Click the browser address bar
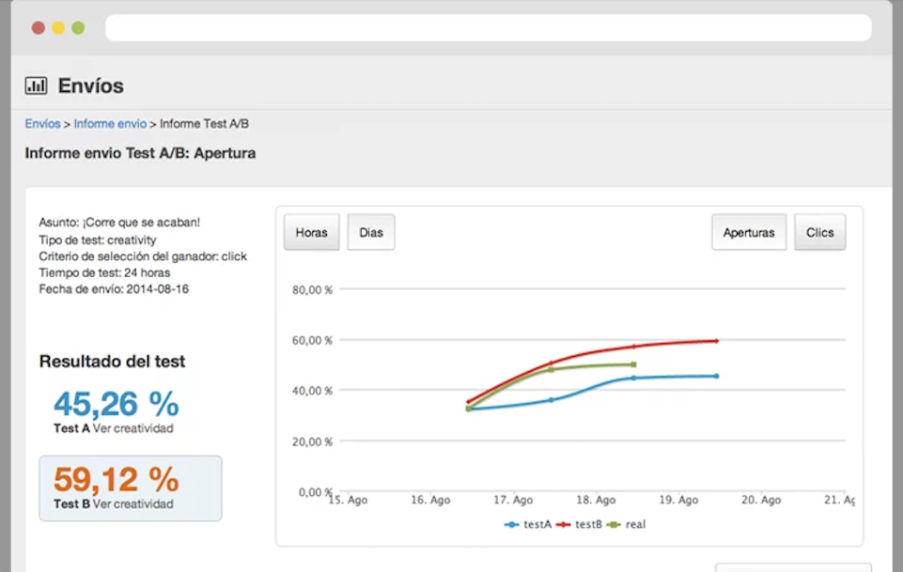This screenshot has height=572, width=904. pyautogui.click(x=488, y=28)
